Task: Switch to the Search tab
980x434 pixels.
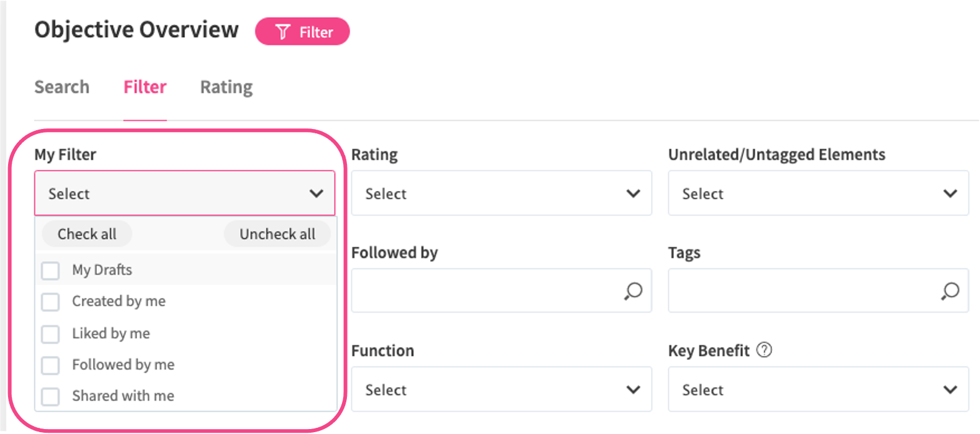Action: (62, 87)
